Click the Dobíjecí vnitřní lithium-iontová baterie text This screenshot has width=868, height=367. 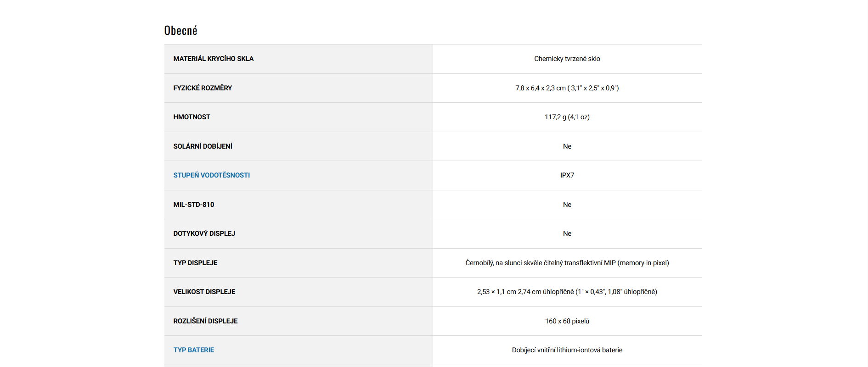[567, 350]
